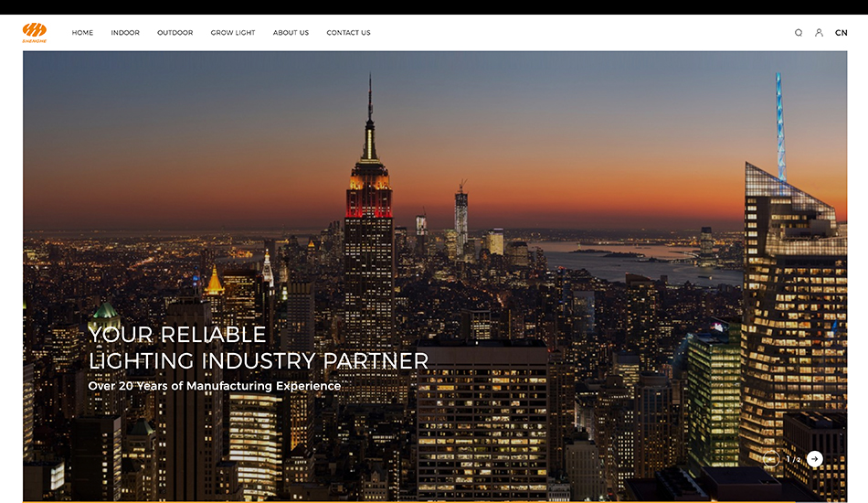Click the 1/2 slide counter
The image size is (868, 503).
click(793, 459)
